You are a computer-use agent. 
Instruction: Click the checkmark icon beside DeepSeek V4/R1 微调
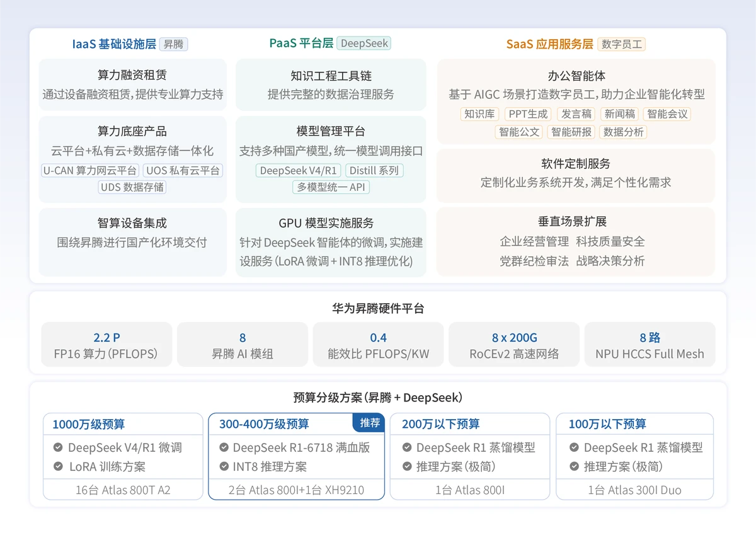tap(58, 447)
